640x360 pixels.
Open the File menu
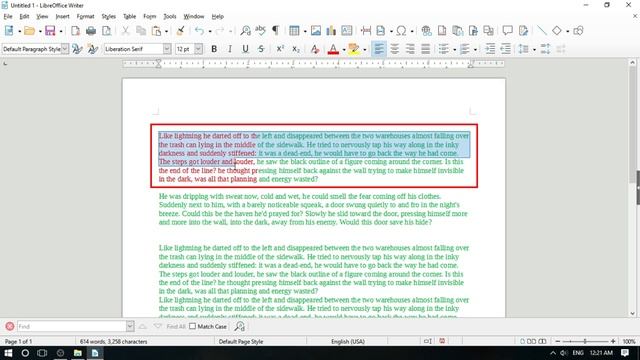[x=8, y=16]
